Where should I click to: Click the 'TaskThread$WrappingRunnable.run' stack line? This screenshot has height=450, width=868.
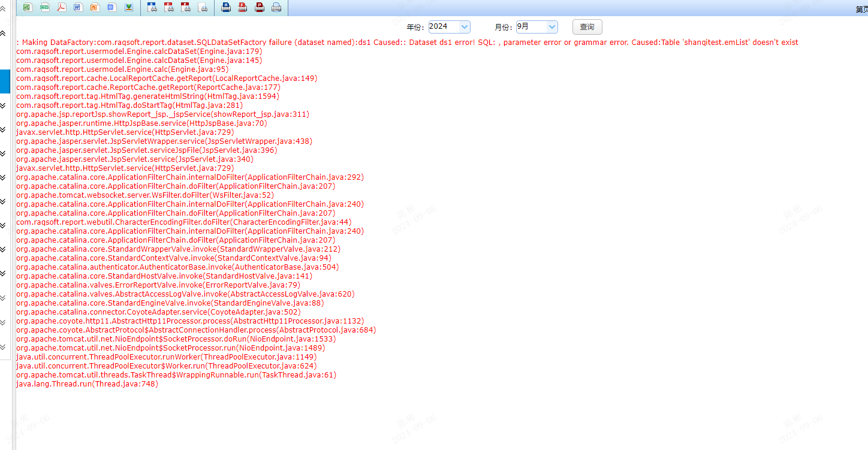click(x=176, y=375)
